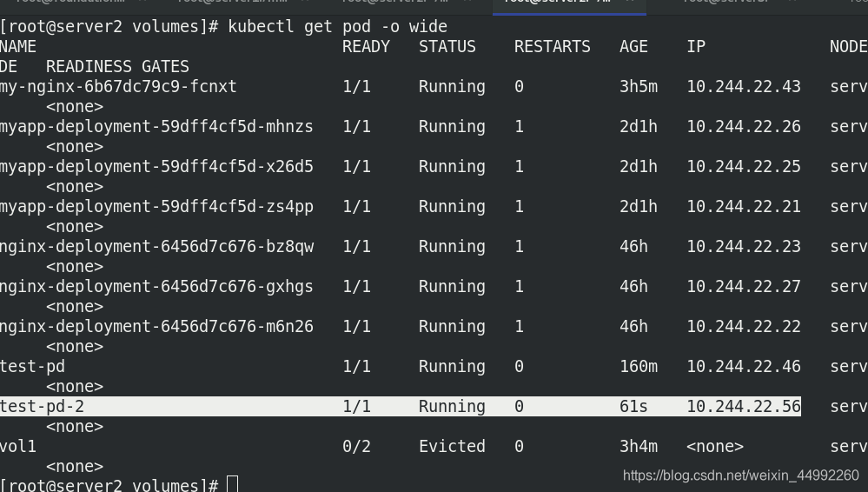Select pod name myapp-deployment-59dff4cf5d-mhnzs
868x492 pixels.
pos(156,126)
